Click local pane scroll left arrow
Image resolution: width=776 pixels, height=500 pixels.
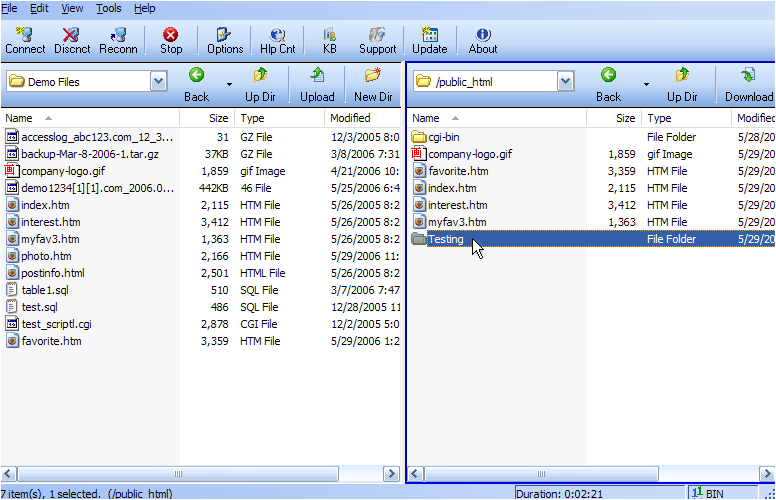pos(8,474)
